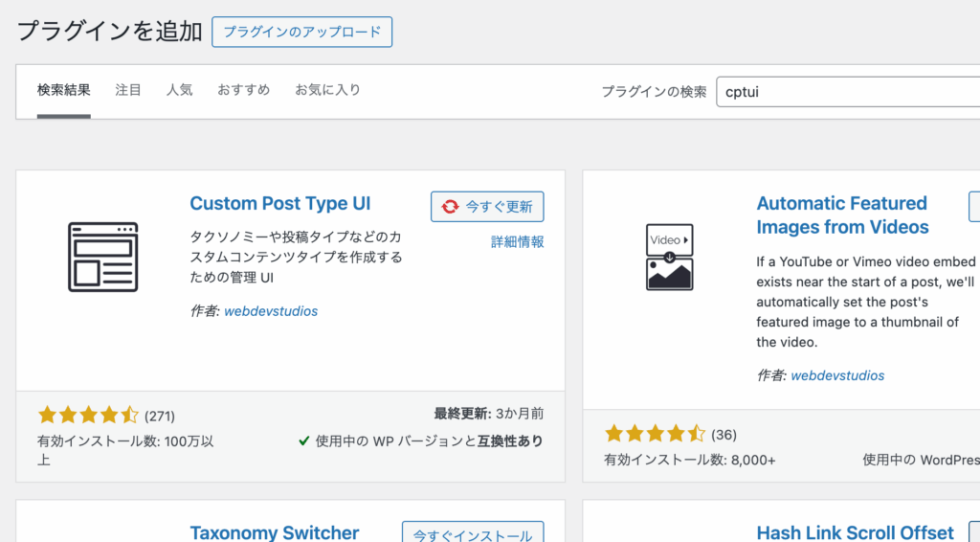The height and width of the screenshot is (542, 980).
Task: Click the plugin search field containing cptui
Action: tap(847, 92)
